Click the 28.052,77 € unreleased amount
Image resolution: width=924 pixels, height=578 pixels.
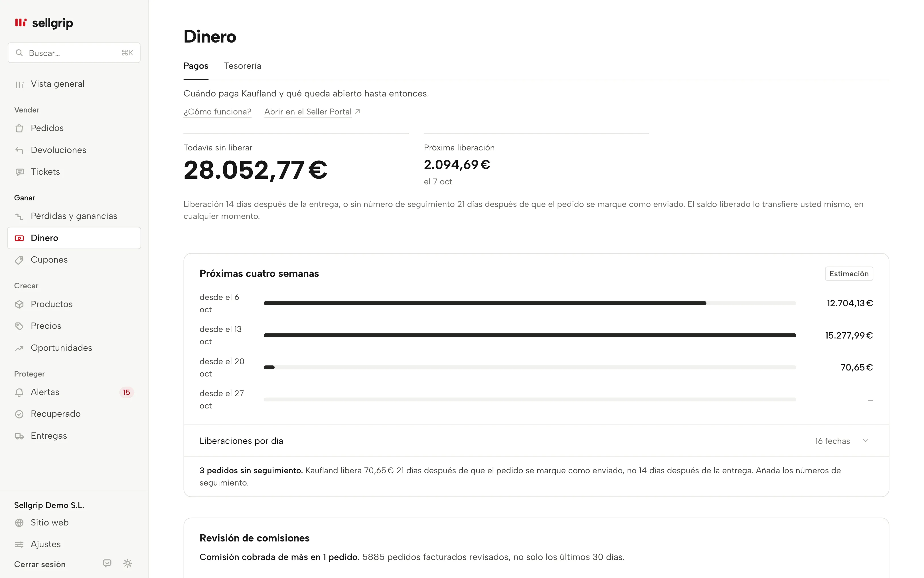tap(256, 170)
